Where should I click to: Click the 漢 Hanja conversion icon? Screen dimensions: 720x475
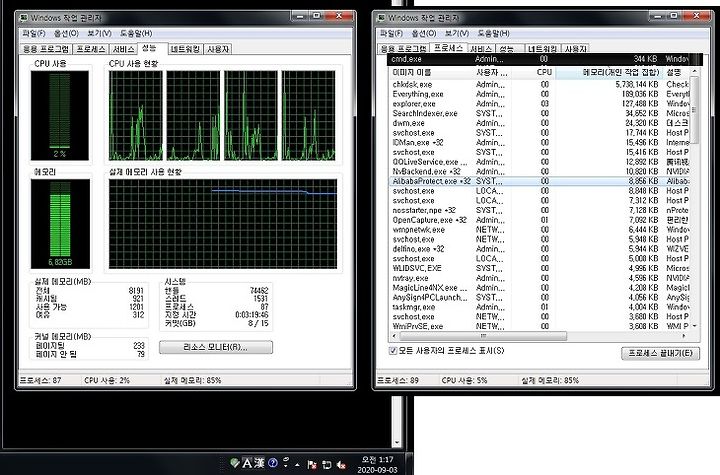tap(259, 463)
